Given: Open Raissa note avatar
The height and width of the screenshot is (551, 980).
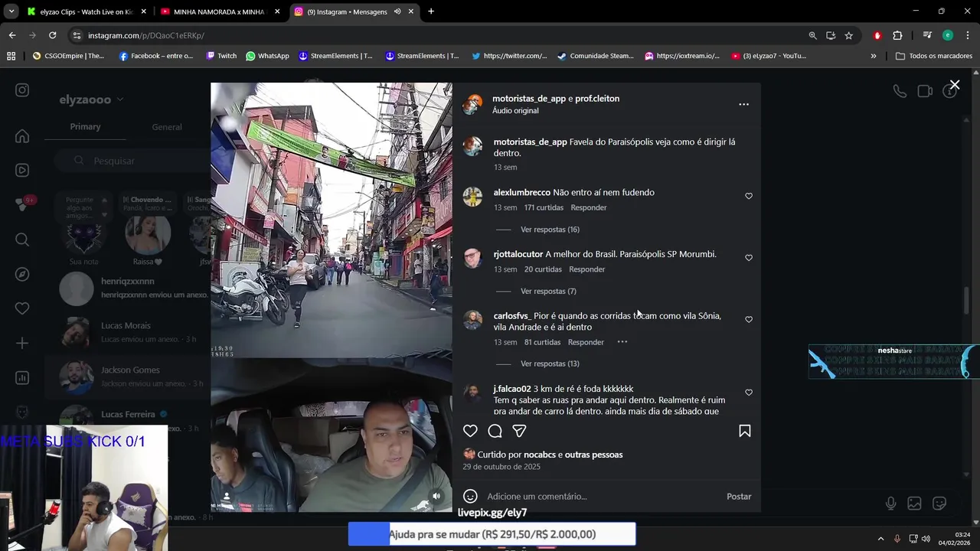Looking at the screenshot, I should 148,235.
